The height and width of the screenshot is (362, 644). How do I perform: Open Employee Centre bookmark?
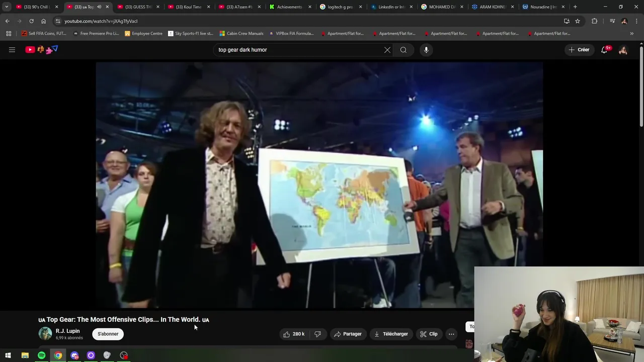[x=143, y=33]
